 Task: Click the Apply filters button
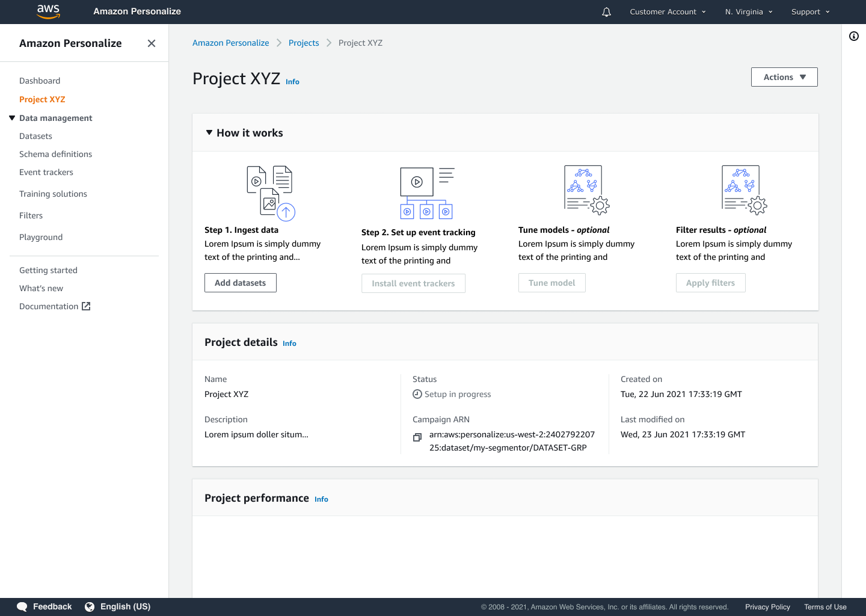point(711,283)
